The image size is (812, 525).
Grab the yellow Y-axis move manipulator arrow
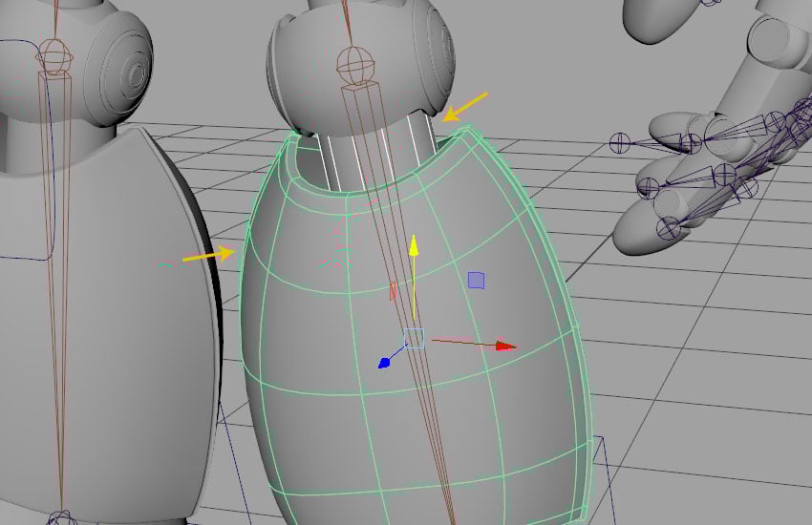[414, 245]
